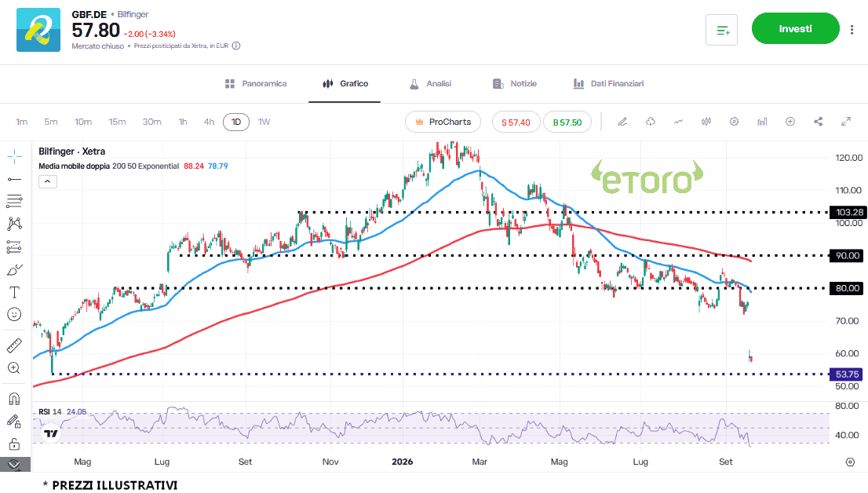Select the 1D timeframe
This screenshot has width=868, height=493.
click(x=236, y=122)
